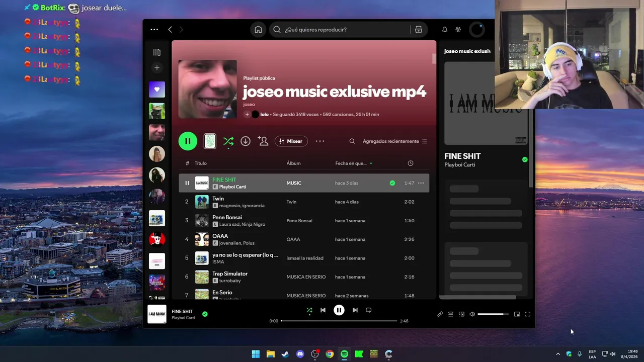The image size is (644, 362).
Task: Open the Browse icon in search bar
Action: point(418,30)
